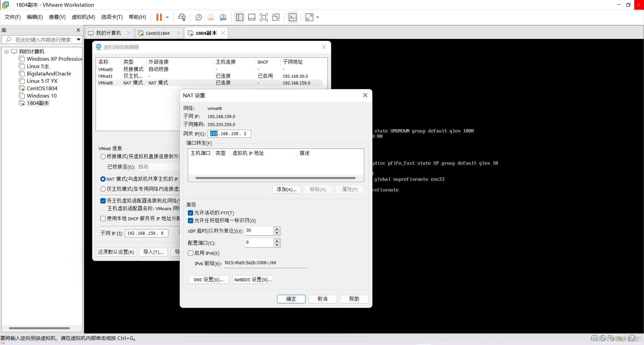
Task: Close the CentOS1804 tab
Action: pos(178,33)
